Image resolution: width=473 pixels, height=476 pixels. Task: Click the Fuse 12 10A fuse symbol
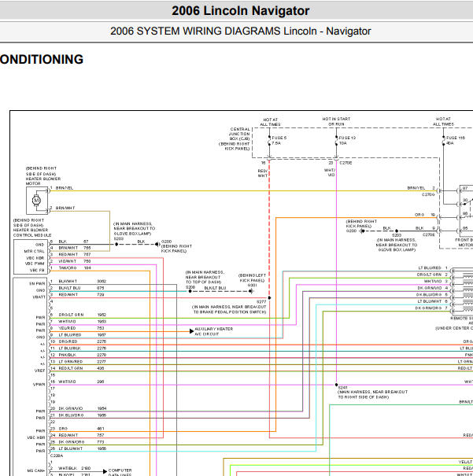336,140
